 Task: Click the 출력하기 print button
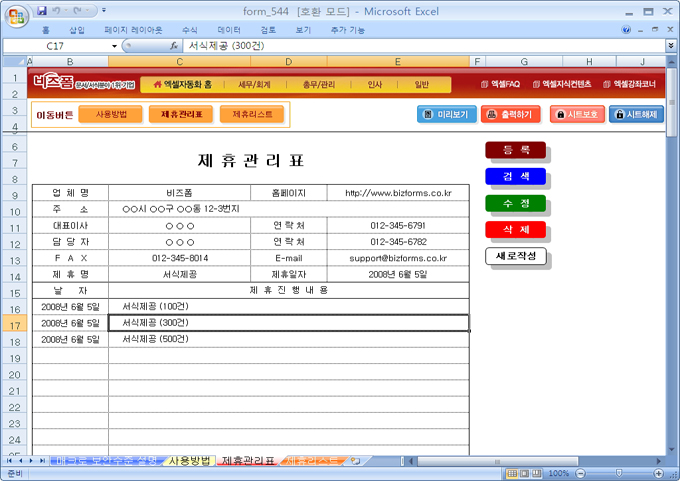pyautogui.click(x=511, y=115)
